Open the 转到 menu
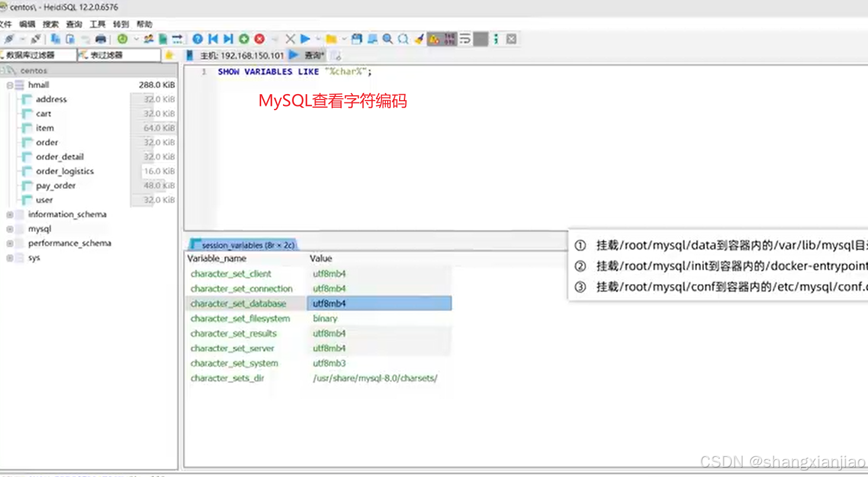This screenshot has height=477, width=868. (121, 24)
